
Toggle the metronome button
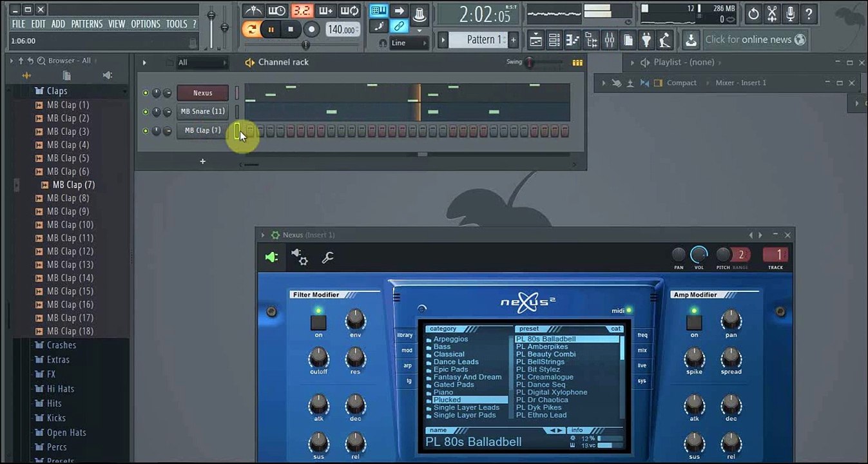[253, 11]
